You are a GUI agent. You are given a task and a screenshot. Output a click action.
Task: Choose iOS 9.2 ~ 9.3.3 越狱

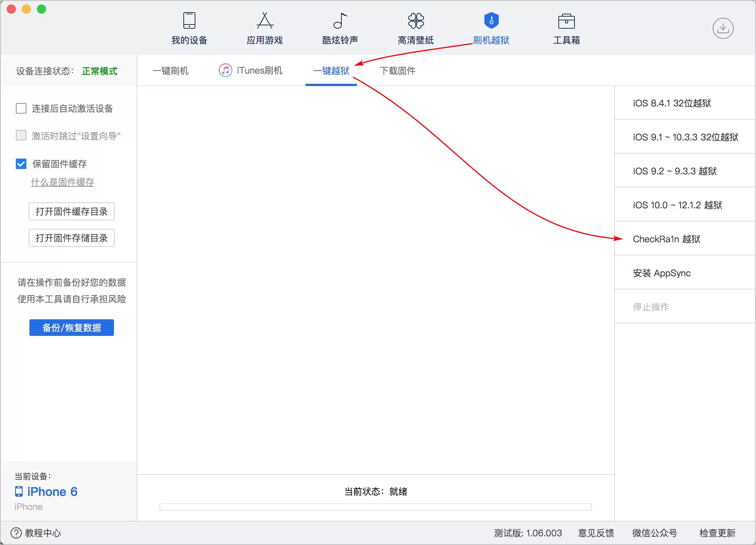(685, 171)
